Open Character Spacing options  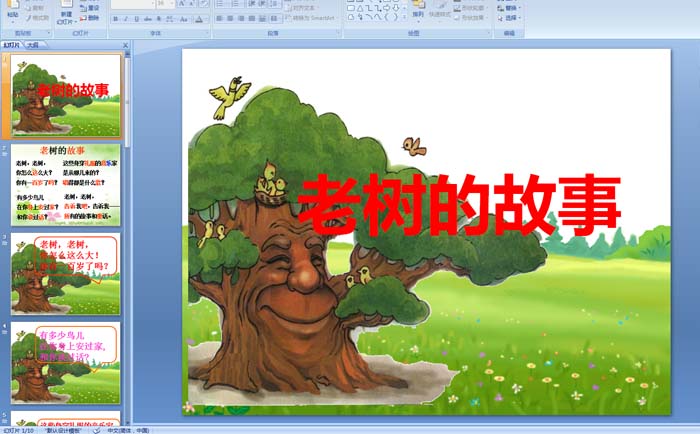coord(170,19)
